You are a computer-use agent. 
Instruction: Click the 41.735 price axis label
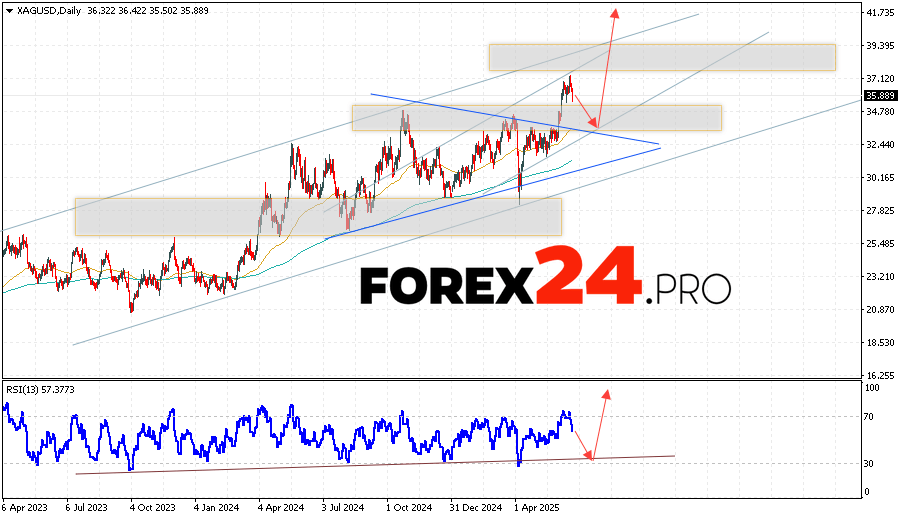pos(880,13)
